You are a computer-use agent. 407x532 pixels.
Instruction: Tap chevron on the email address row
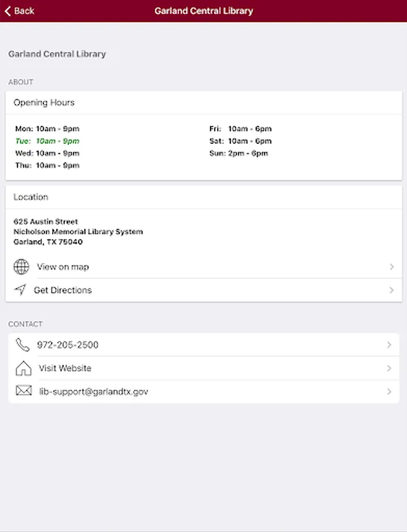coord(389,391)
